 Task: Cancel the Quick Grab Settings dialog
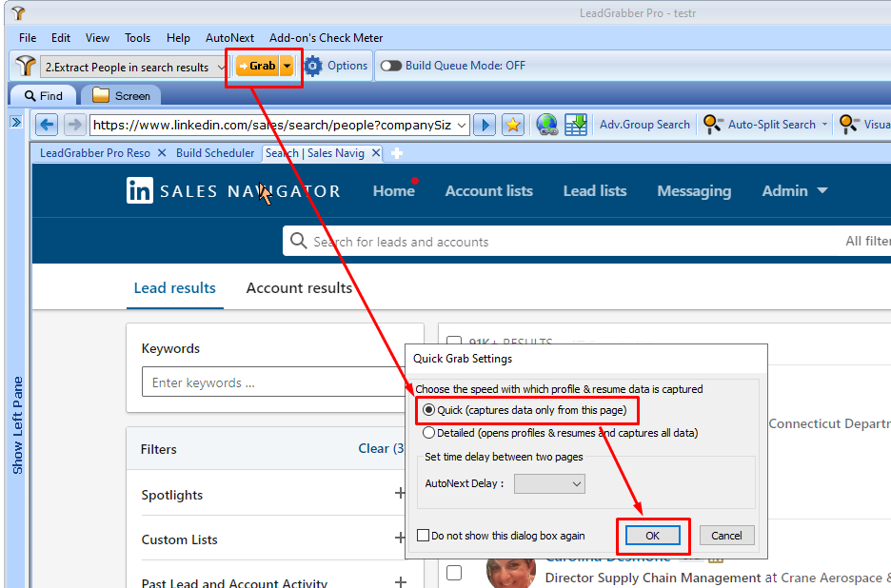click(x=726, y=535)
